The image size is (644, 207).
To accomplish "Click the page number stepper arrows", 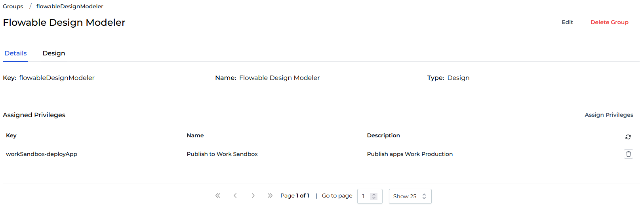I will [x=373, y=196].
